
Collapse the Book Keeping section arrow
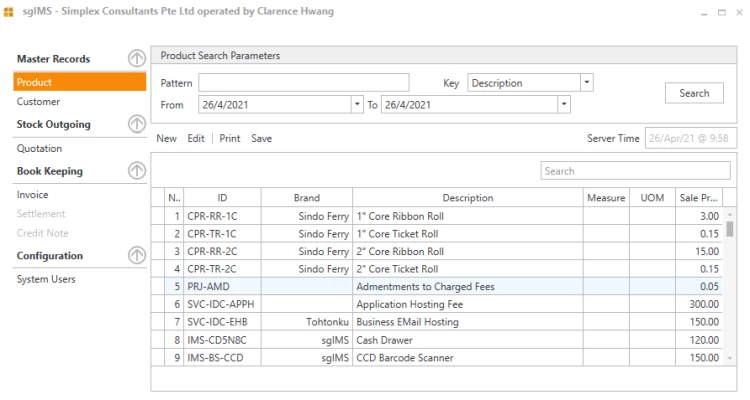(x=136, y=171)
